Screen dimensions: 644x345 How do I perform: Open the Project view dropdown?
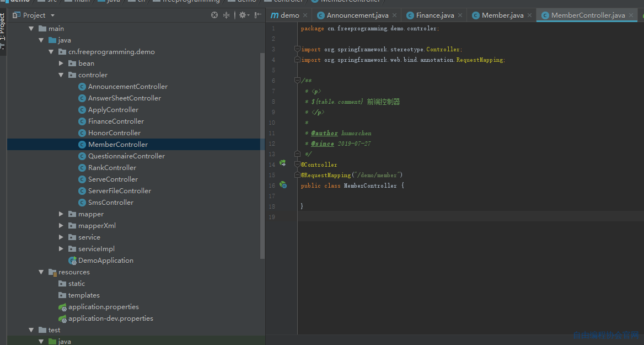52,15
